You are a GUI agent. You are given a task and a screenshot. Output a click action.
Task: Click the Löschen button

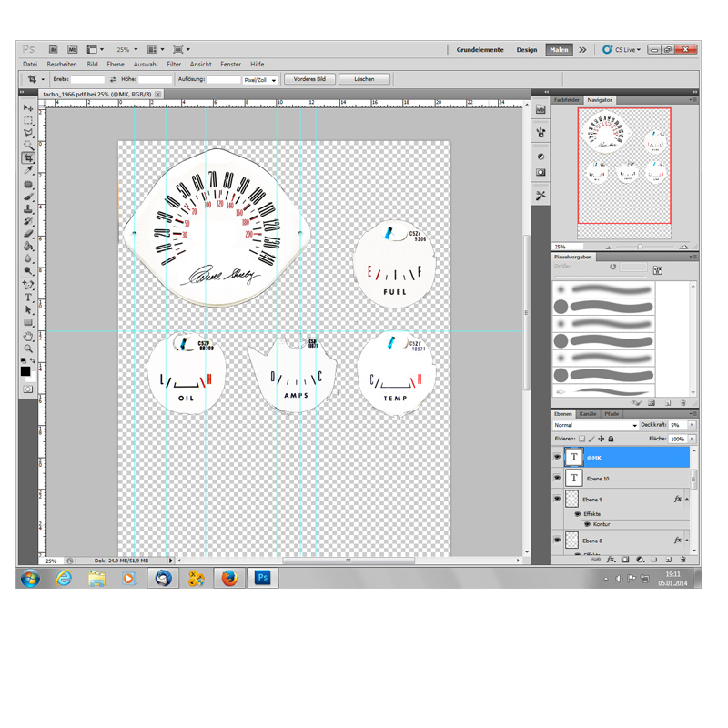click(x=364, y=79)
